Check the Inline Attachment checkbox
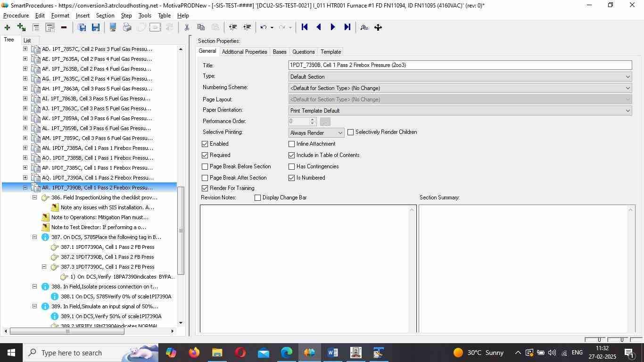This screenshot has width=644, height=362. (291, 144)
